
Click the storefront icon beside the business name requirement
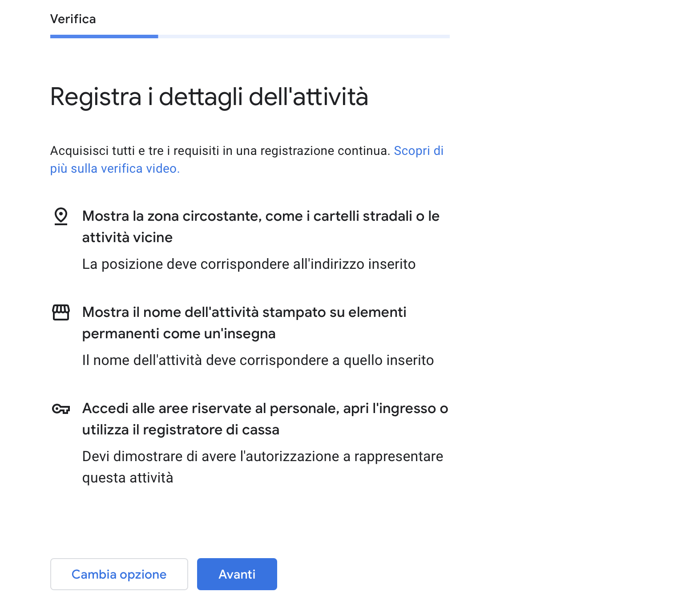pyautogui.click(x=61, y=312)
